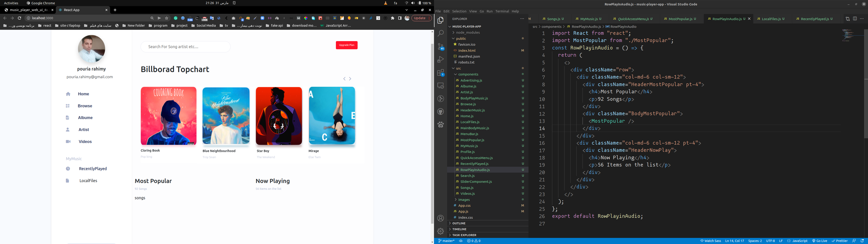Image resolution: width=868 pixels, height=244 pixels.
Task: Click the browser page vertical scrollbar
Action: (x=432, y=133)
